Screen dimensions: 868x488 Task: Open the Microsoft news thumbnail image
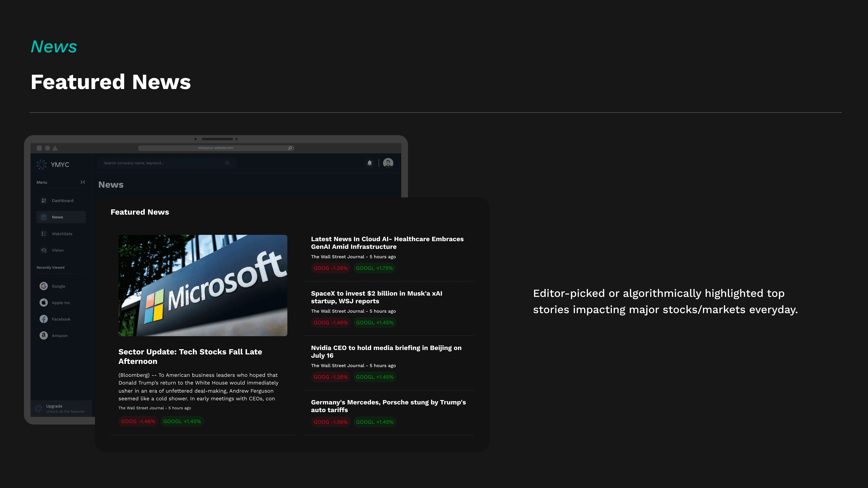click(x=203, y=285)
